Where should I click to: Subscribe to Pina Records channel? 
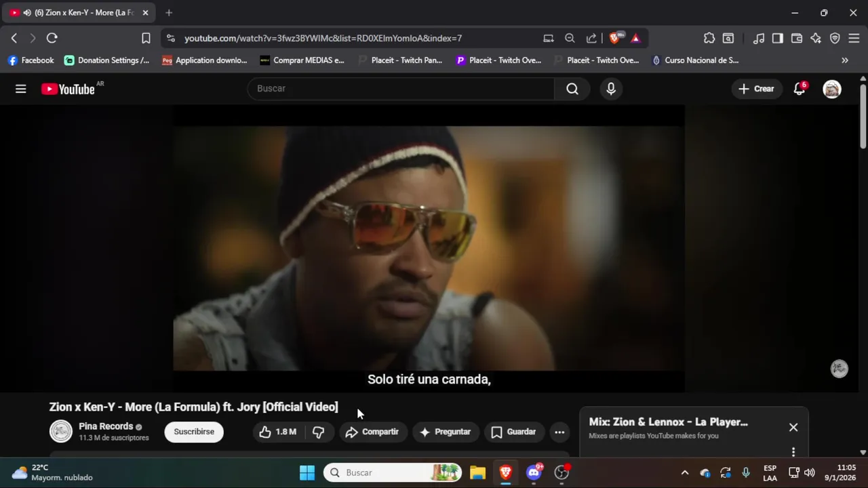(x=194, y=432)
